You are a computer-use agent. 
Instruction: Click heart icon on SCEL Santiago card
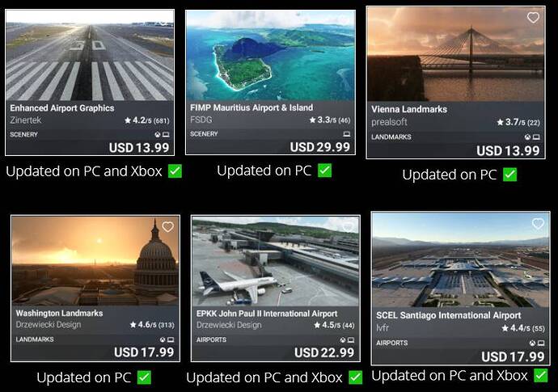pos(538,223)
